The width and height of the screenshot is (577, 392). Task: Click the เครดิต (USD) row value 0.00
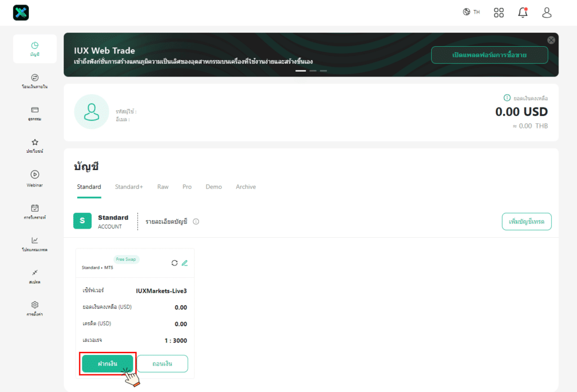[181, 324]
